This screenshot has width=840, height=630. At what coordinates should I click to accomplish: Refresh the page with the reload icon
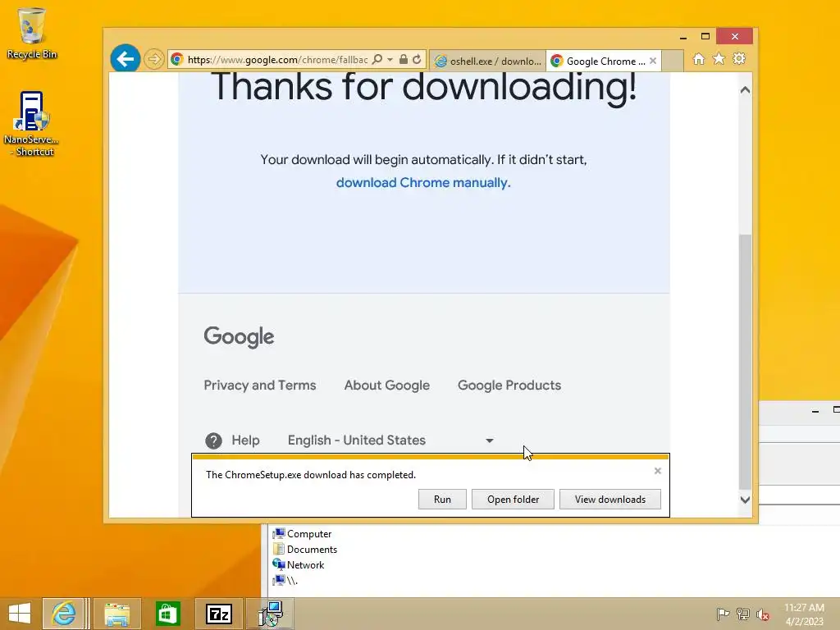tap(417, 59)
